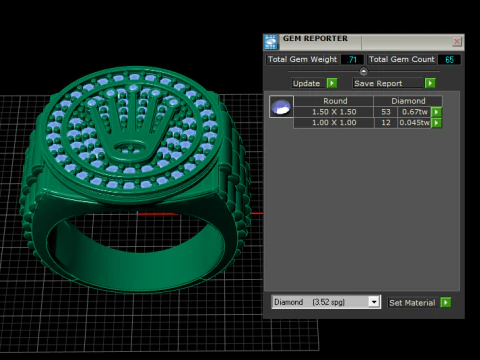Click the Set Material label
This screenshot has height=360, width=480.
pyautogui.click(x=412, y=303)
